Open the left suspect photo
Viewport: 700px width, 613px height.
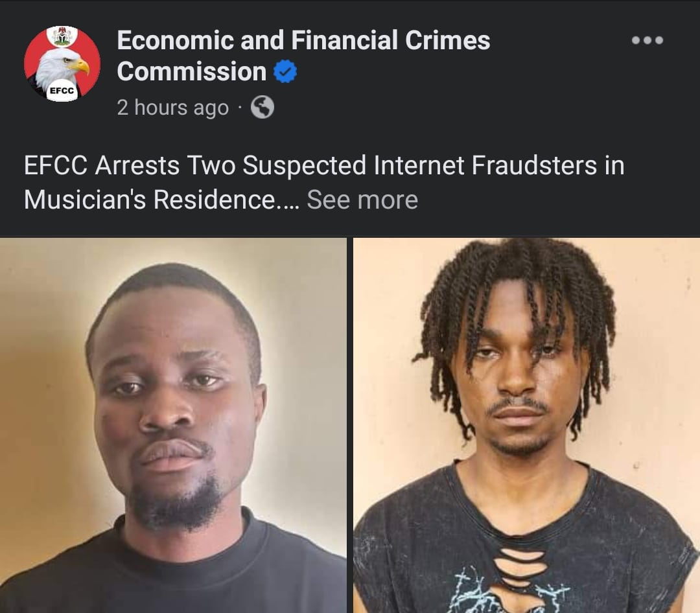173,425
